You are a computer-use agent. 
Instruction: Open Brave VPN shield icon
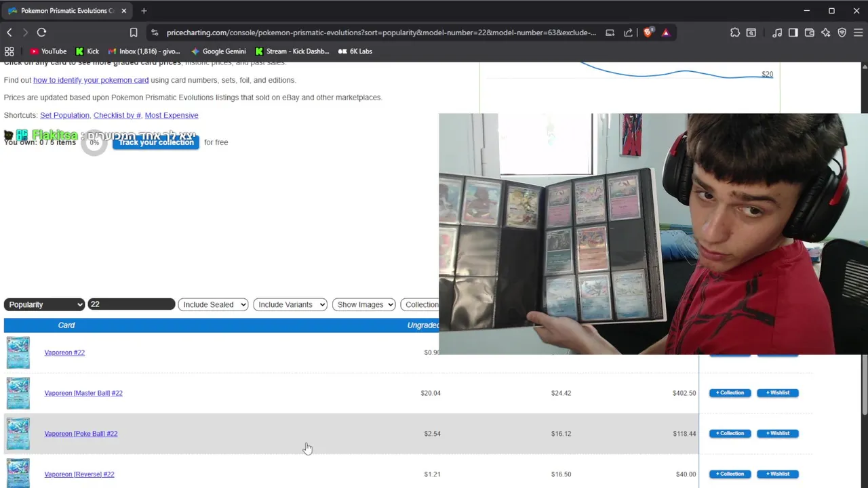point(842,33)
